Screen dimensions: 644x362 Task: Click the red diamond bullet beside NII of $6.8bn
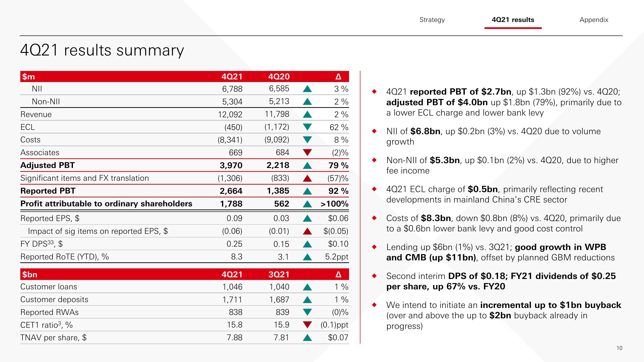coord(374,131)
